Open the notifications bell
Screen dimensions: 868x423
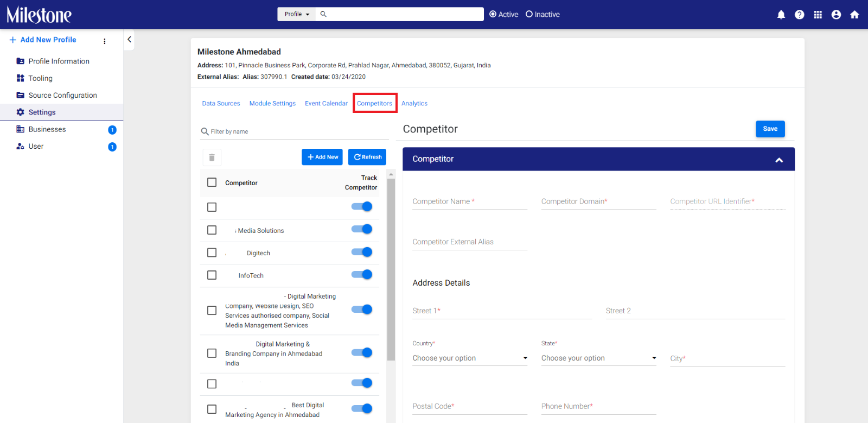781,15
